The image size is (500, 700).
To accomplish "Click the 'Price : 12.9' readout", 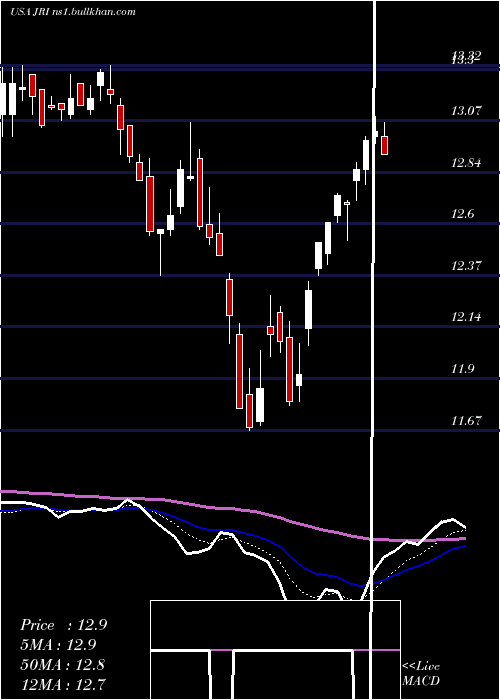I will pyautogui.click(x=63, y=625).
